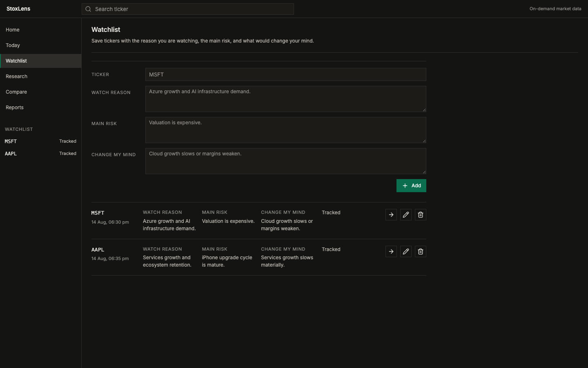
Task: Open the Reports section
Action: [41, 108]
